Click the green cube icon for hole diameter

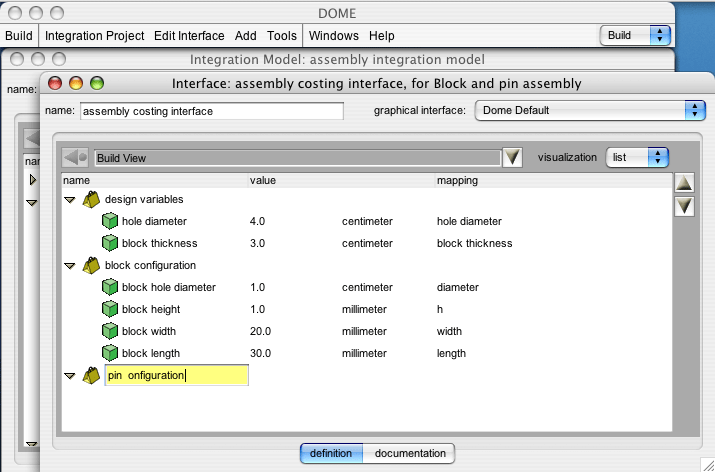[109, 221]
